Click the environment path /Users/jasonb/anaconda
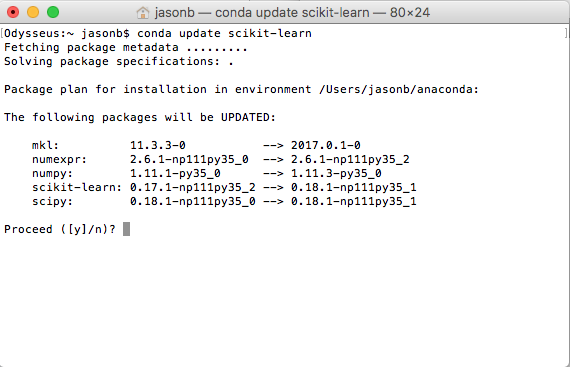This screenshot has height=367, width=570. pos(396,89)
